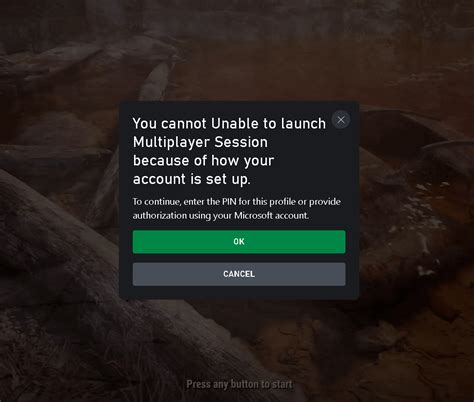The width and height of the screenshot is (474, 402).
Task: Select the words "Microsoft account" in dialog
Action: click(271, 215)
